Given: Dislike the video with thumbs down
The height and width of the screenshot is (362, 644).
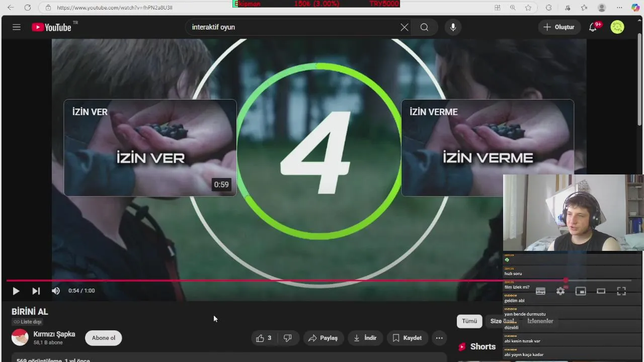Looking at the screenshot, I should click(288, 338).
